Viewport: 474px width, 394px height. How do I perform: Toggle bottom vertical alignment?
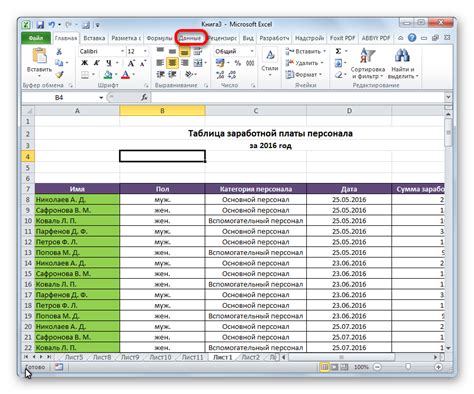(184, 51)
